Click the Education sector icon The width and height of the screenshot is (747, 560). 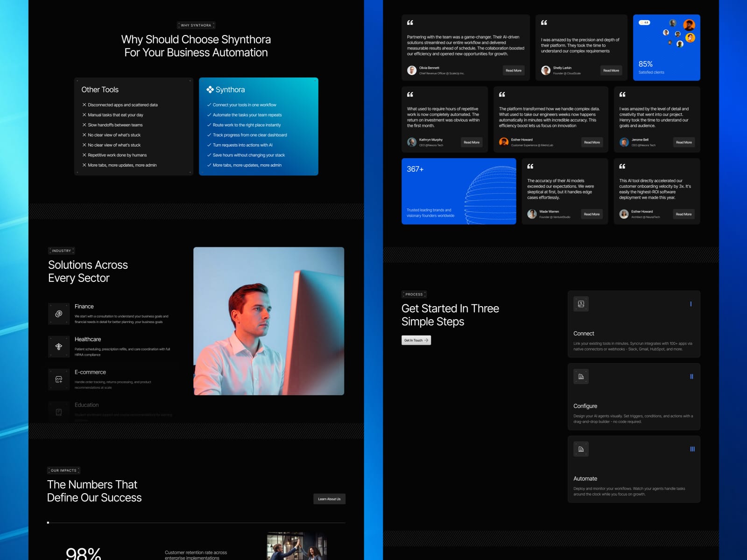(59, 412)
